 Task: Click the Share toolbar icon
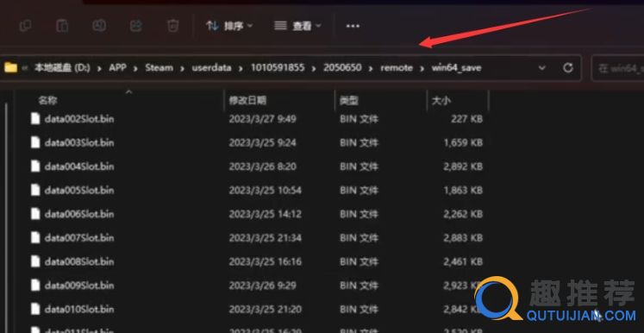pos(136,26)
